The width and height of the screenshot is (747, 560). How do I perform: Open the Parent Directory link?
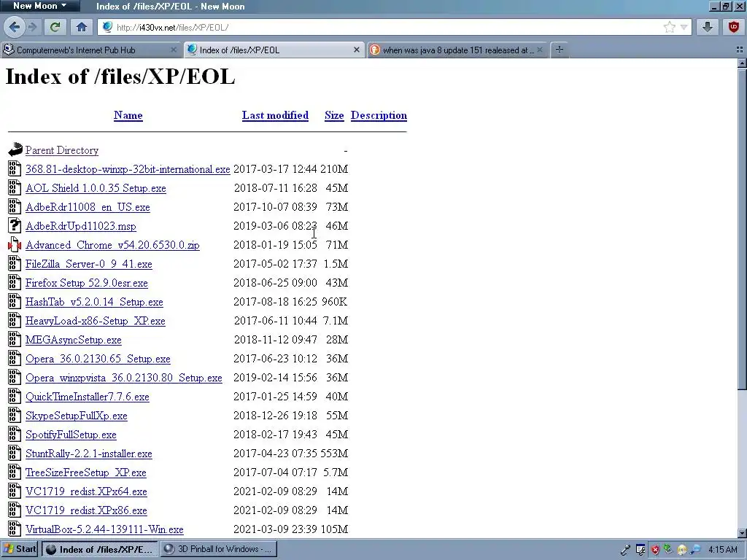62,150
